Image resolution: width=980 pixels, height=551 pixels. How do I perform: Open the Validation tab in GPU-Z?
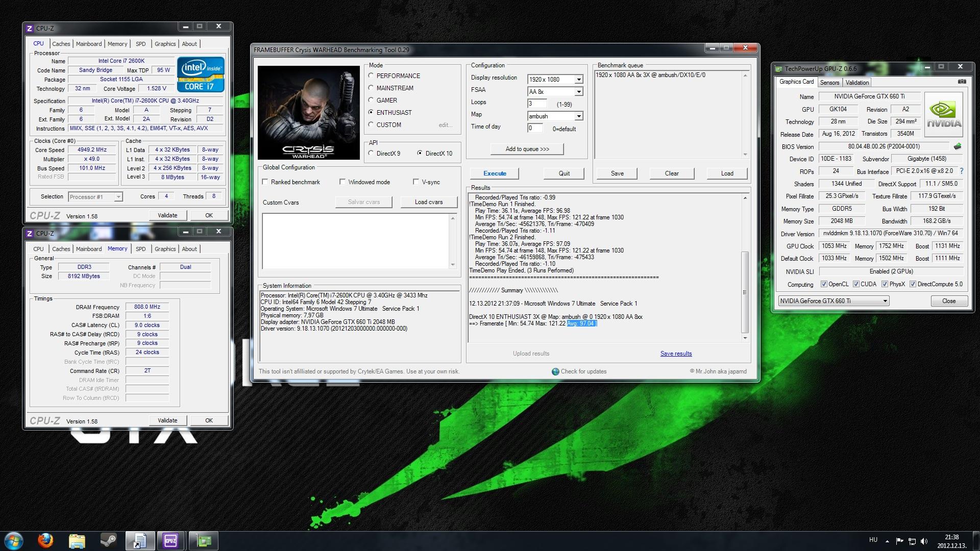(857, 83)
